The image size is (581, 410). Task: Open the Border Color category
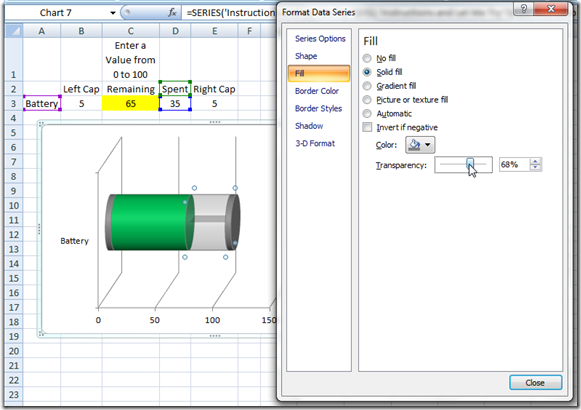click(316, 91)
